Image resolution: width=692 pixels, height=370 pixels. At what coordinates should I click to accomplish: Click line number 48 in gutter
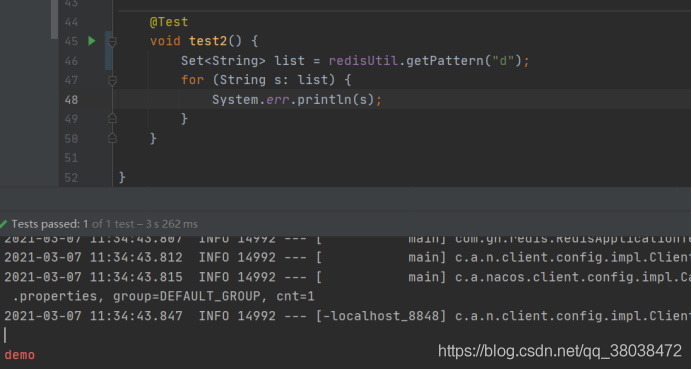tap(71, 100)
